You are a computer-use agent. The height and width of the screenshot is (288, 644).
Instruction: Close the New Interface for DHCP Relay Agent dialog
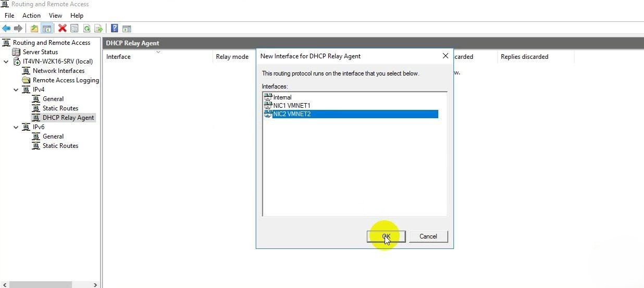[x=445, y=56]
